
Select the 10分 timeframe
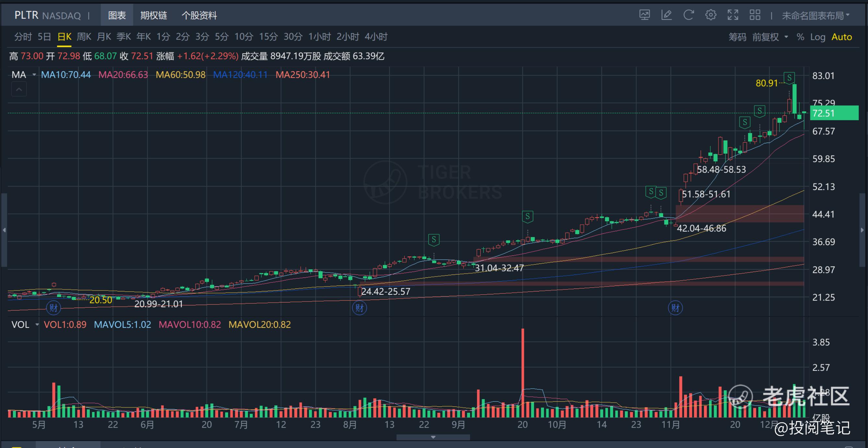click(244, 37)
